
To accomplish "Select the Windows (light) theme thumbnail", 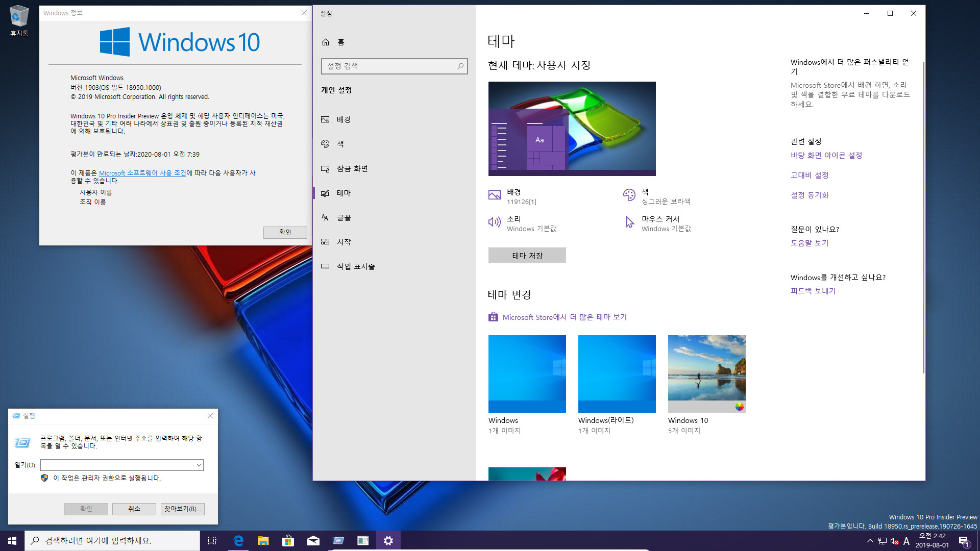I will [617, 374].
